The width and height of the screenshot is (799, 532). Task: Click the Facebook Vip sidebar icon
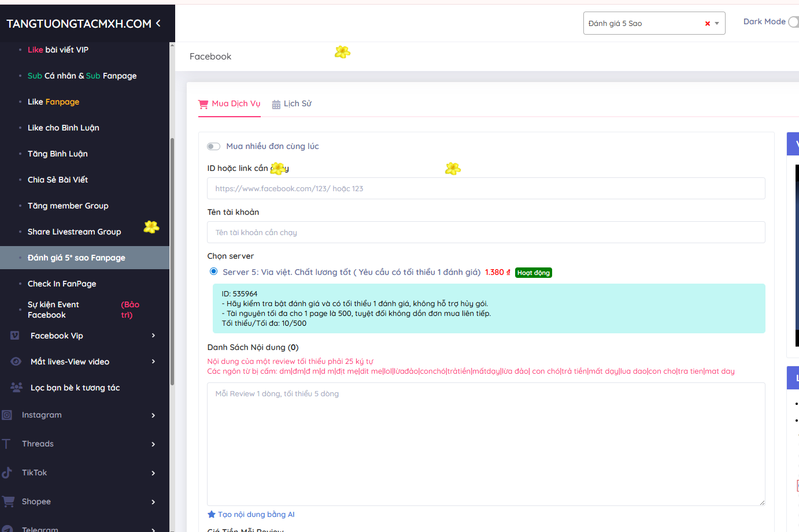(15, 336)
